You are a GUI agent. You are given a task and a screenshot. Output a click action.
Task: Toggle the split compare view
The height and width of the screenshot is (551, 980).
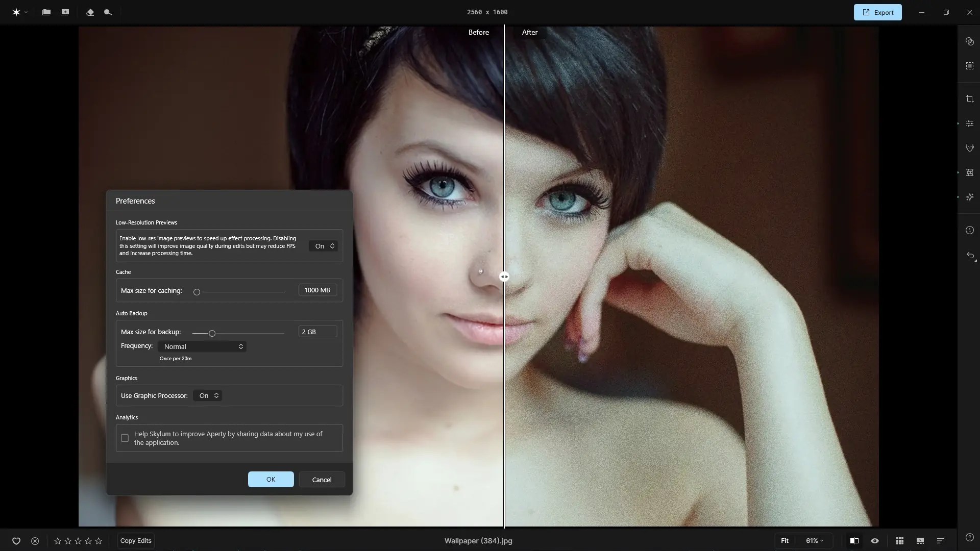pos(854,541)
